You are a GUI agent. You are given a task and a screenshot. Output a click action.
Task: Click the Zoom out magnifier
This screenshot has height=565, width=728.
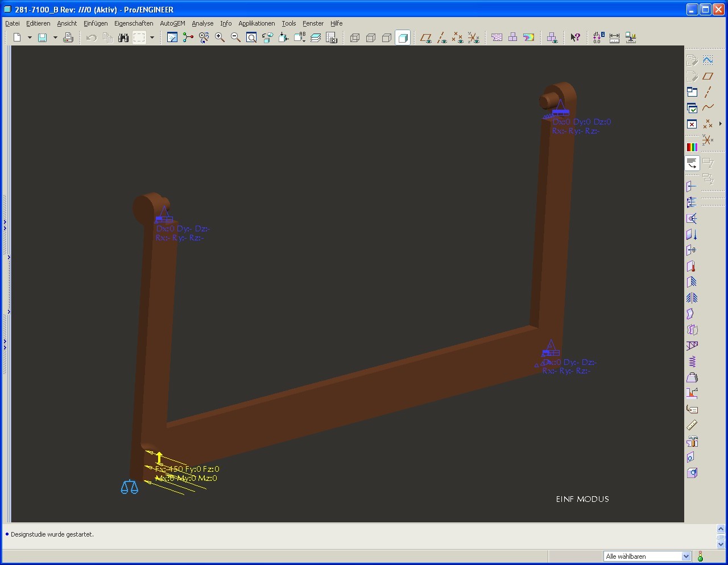pos(235,38)
